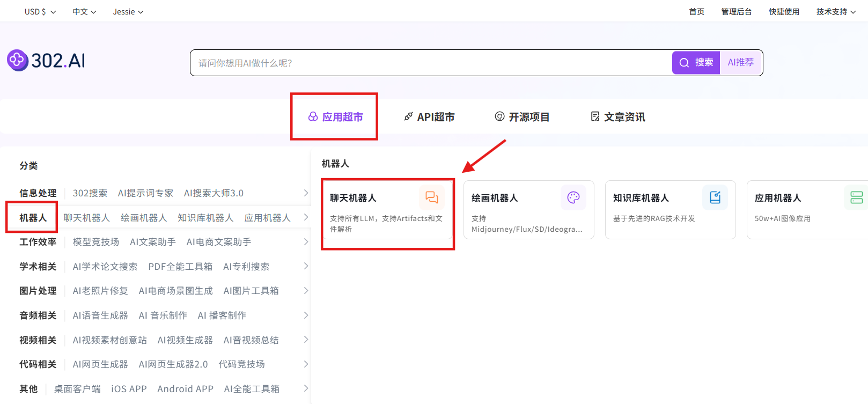This screenshot has height=404, width=868.
Task: Switch to the API超市 tab
Action: [429, 116]
